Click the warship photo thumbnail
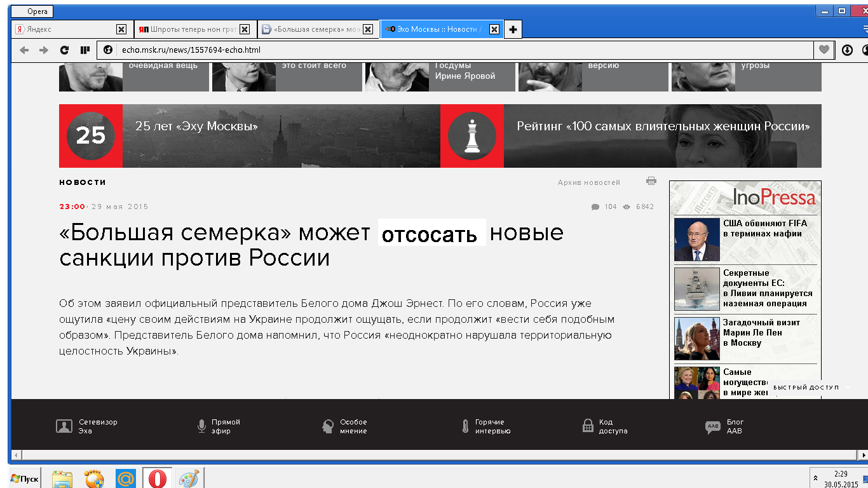868x488 pixels. click(697, 288)
